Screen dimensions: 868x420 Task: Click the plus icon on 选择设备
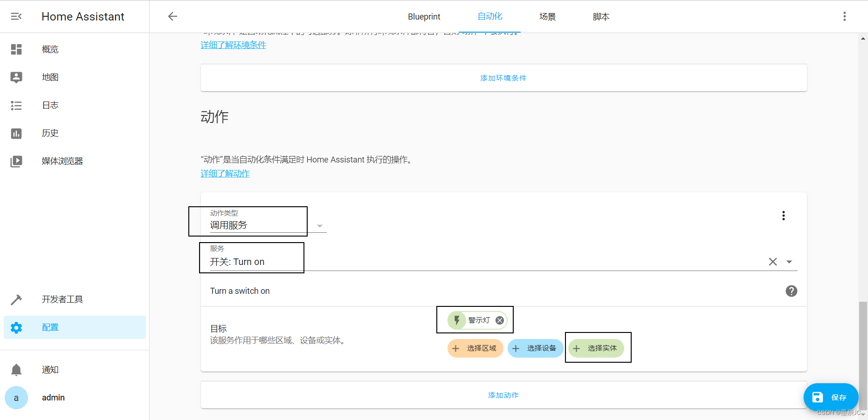pyautogui.click(x=516, y=348)
